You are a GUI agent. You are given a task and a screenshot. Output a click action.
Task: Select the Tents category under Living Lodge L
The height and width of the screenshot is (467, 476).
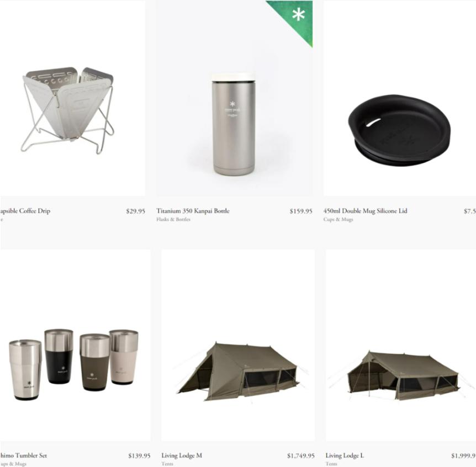tap(331, 464)
